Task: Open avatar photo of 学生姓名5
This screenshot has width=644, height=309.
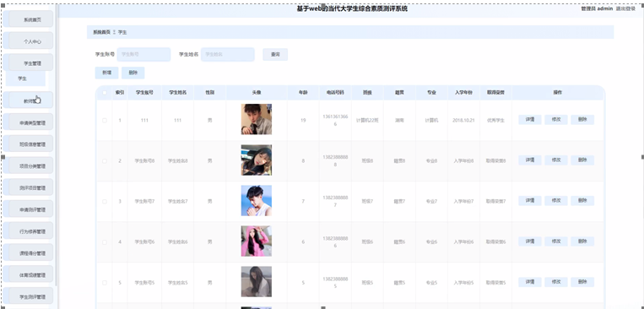Action: (x=257, y=281)
